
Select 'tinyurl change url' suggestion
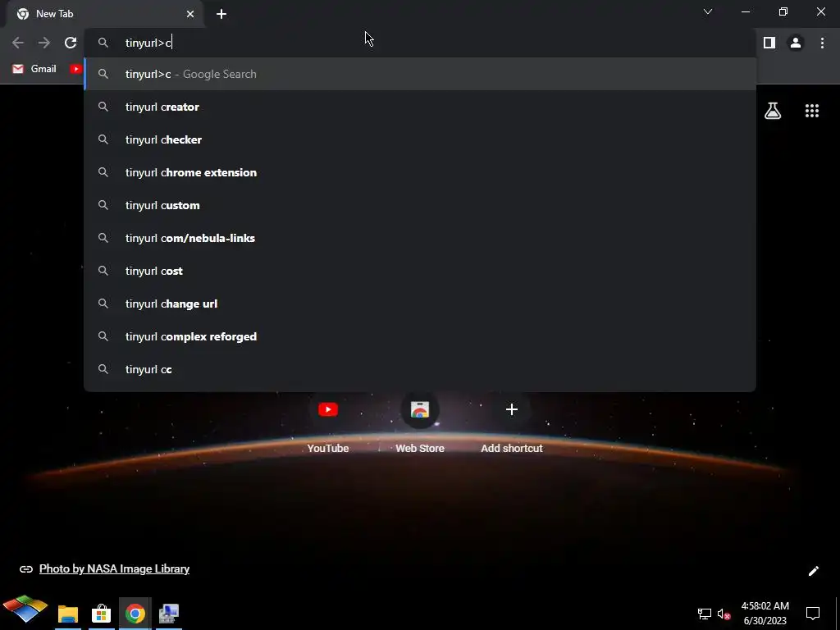(x=420, y=304)
